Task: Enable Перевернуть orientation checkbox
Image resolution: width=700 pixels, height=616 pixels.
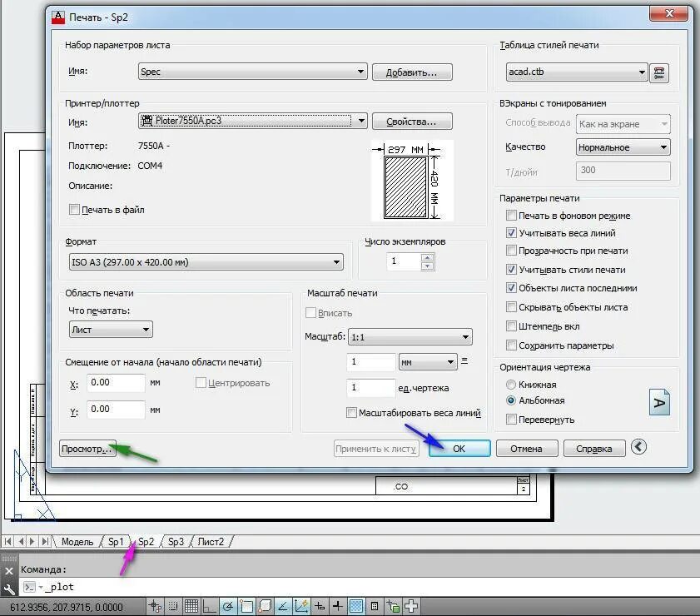Action: tap(511, 420)
